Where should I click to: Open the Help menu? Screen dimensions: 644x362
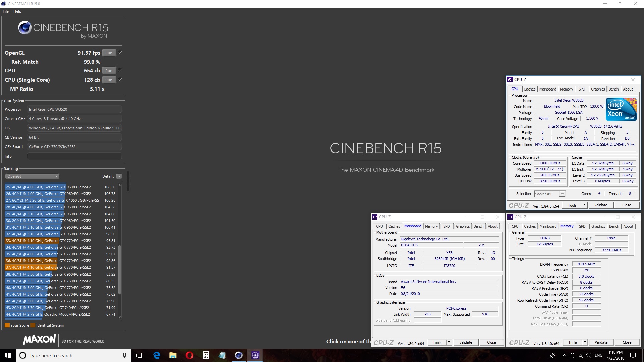tap(17, 11)
